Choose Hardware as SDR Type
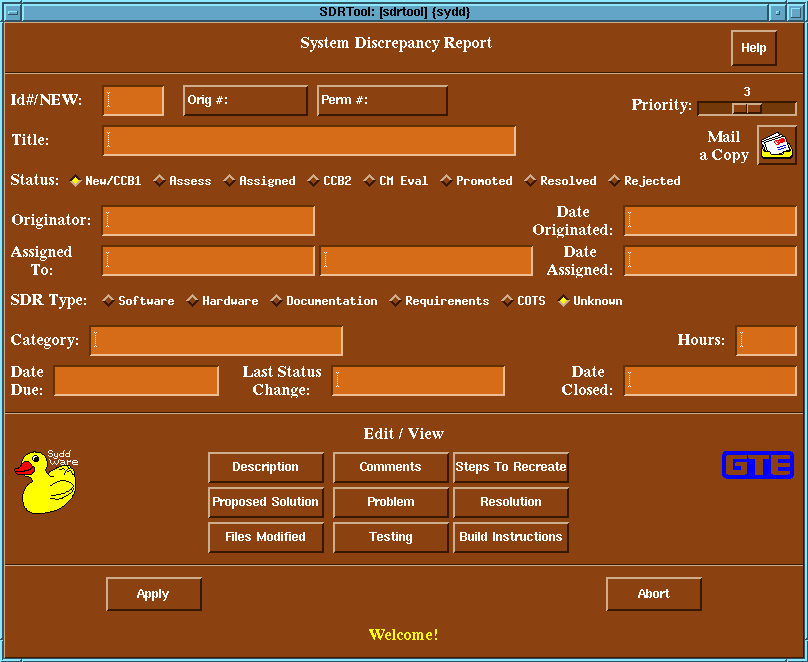The image size is (808, 662). click(x=222, y=301)
